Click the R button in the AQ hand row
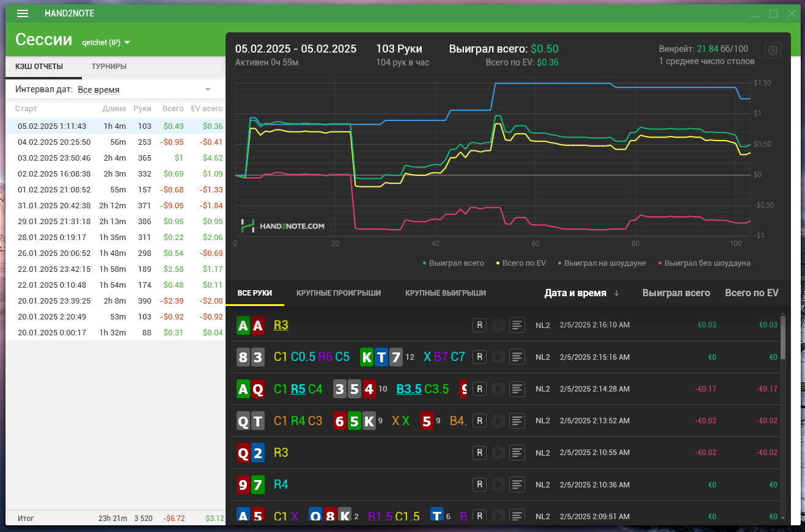 point(479,388)
